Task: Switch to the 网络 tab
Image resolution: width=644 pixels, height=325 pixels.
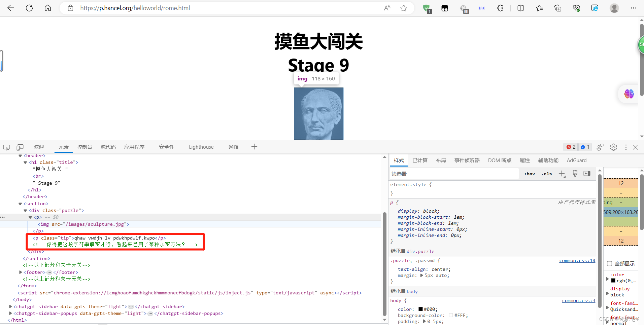Action: coord(234,147)
